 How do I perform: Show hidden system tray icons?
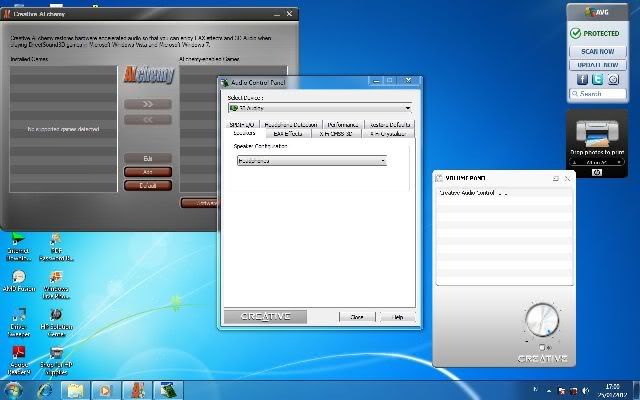pos(549,391)
